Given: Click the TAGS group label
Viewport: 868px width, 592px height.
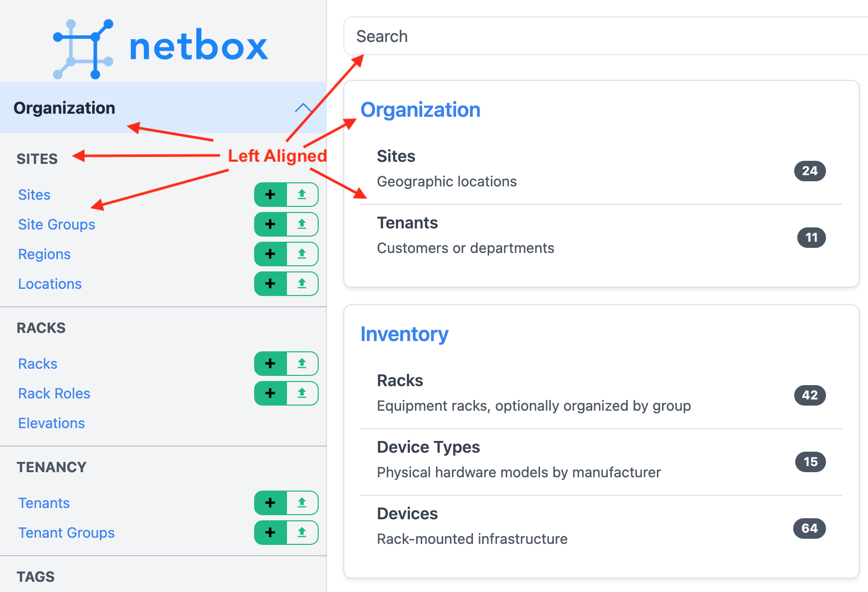Looking at the screenshot, I should (x=35, y=577).
